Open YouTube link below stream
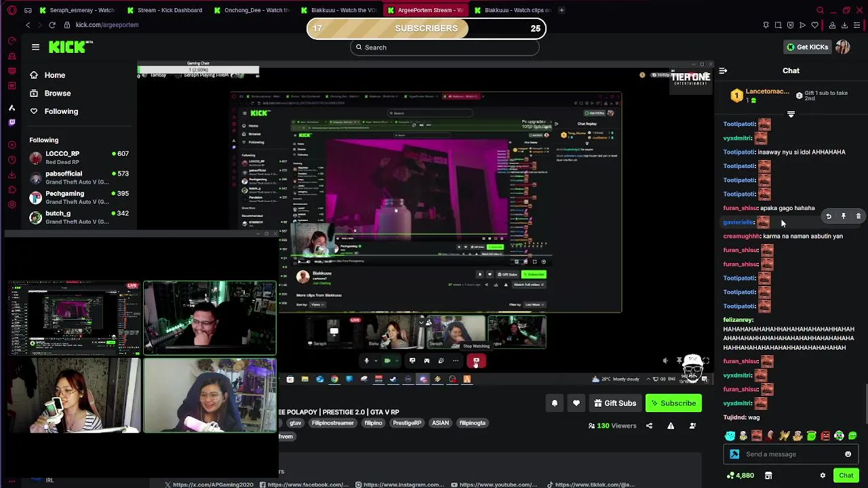Image resolution: width=868 pixels, height=488 pixels. click(494, 485)
